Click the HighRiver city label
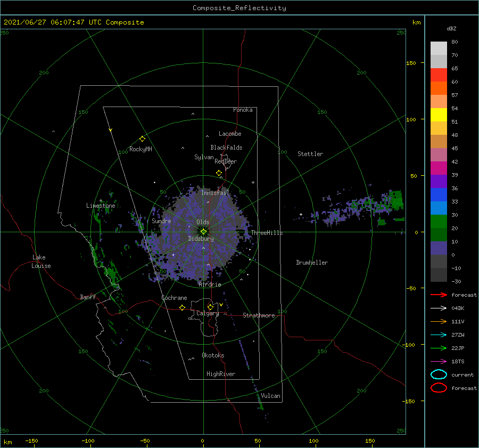The image size is (479, 448). point(221,374)
